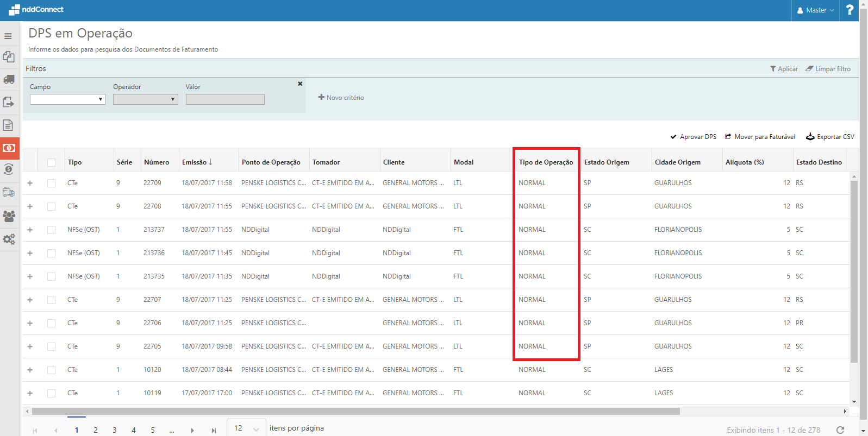
Task: Click the truck icon in sidebar
Action: [9, 79]
